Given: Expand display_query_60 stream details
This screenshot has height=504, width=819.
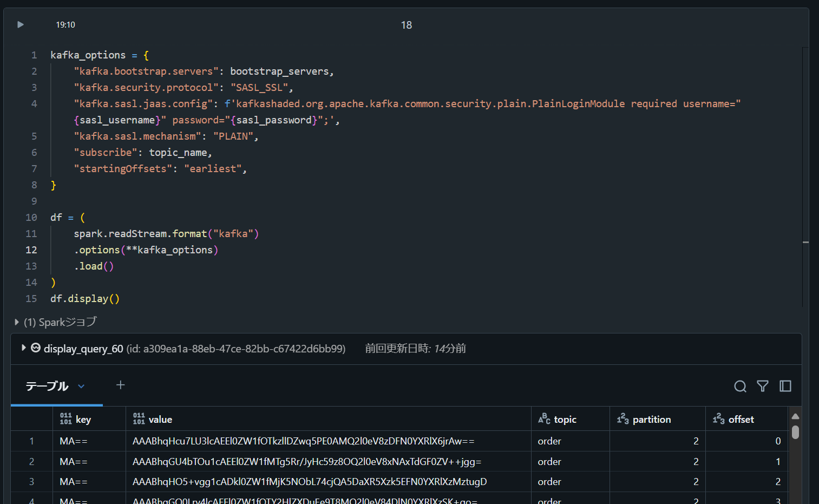Looking at the screenshot, I should [23, 348].
